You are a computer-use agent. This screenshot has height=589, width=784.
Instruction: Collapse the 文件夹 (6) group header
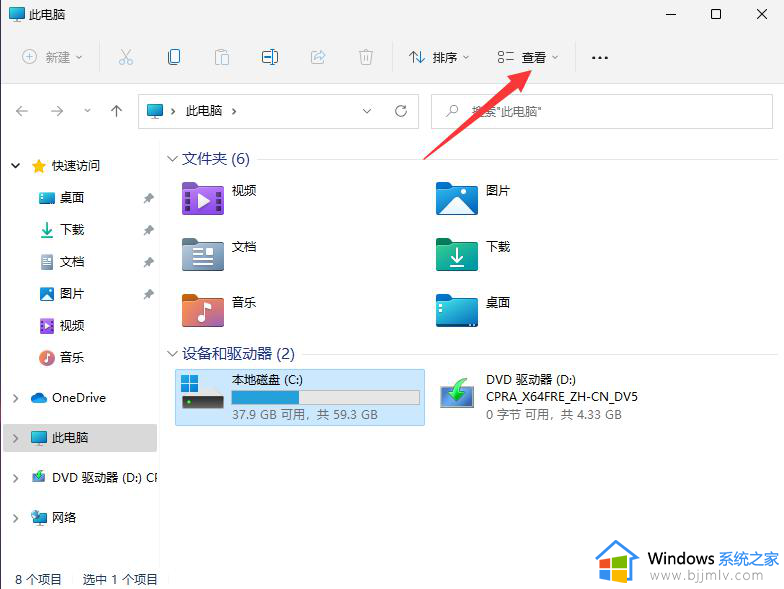tap(172, 159)
